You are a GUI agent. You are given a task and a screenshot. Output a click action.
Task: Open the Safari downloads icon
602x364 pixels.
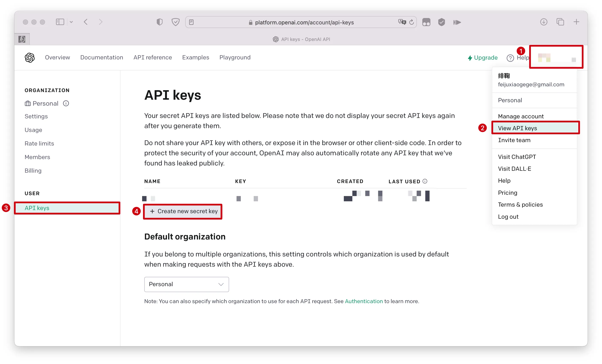543,22
